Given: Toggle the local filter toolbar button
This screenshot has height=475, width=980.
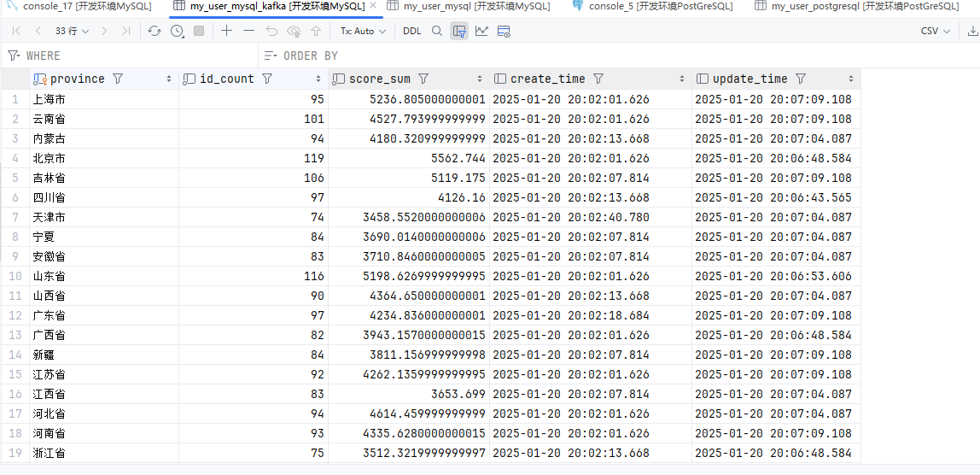Looking at the screenshot, I should [x=459, y=31].
